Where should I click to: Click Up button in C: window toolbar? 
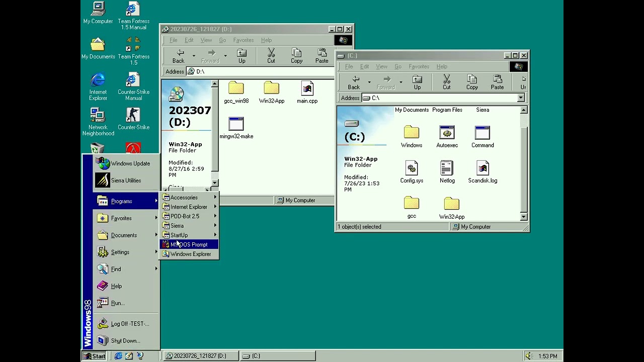(x=417, y=82)
